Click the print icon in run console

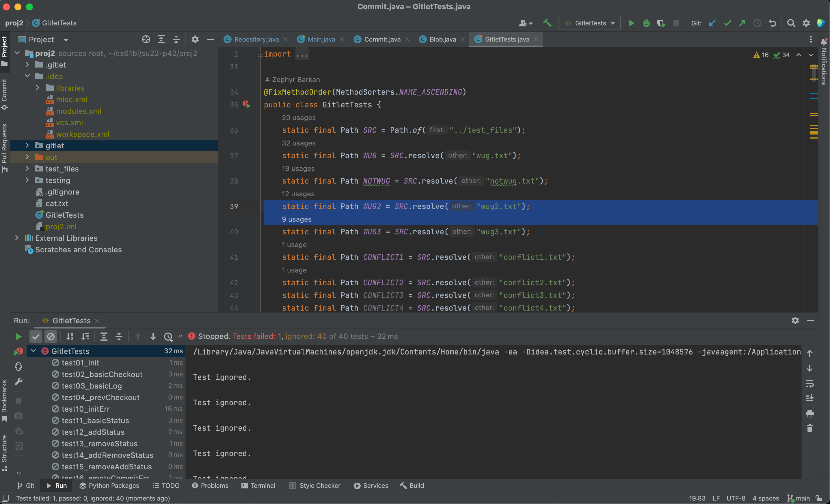[x=809, y=413]
